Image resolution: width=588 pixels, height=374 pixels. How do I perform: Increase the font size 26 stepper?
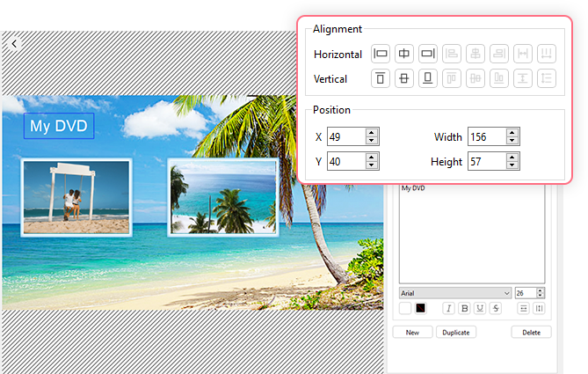pyautogui.click(x=541, y=290)
